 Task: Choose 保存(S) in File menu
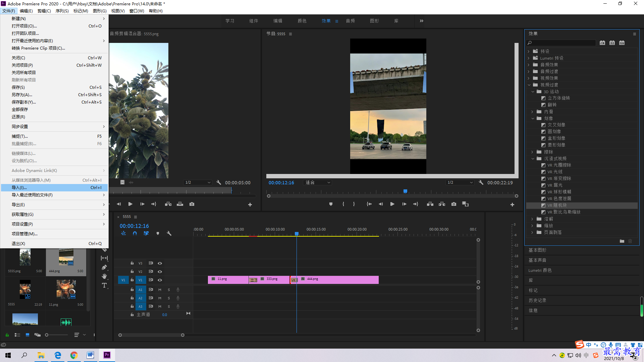pos(54,87)
